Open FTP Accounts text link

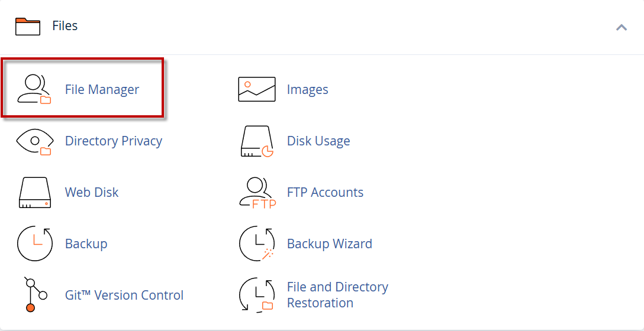click(x=325, y=193)
